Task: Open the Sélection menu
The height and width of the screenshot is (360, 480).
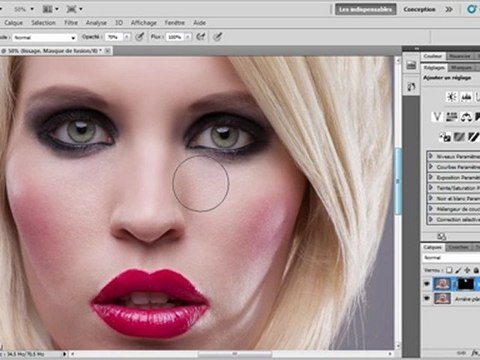Action: coord(43,23)
